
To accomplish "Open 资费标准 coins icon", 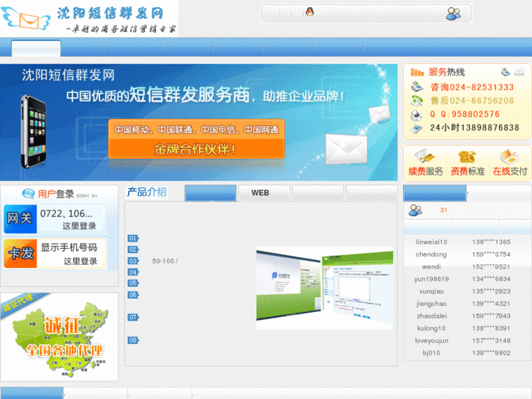I will click(x=467, y=157).
